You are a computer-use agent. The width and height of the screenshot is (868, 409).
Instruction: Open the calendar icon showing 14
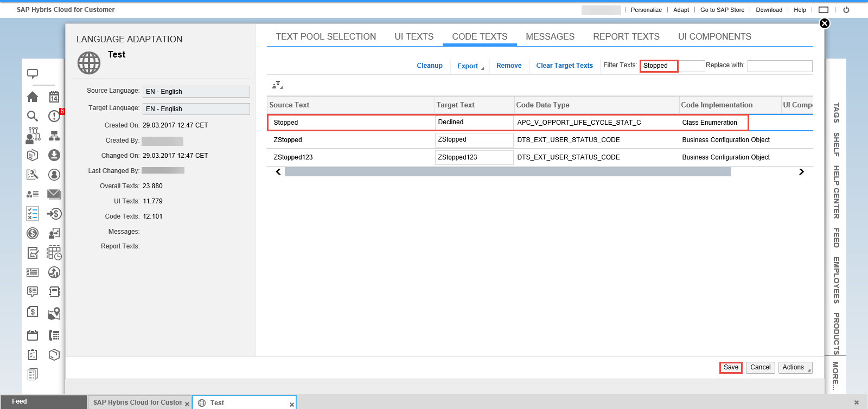coord(54,97)
